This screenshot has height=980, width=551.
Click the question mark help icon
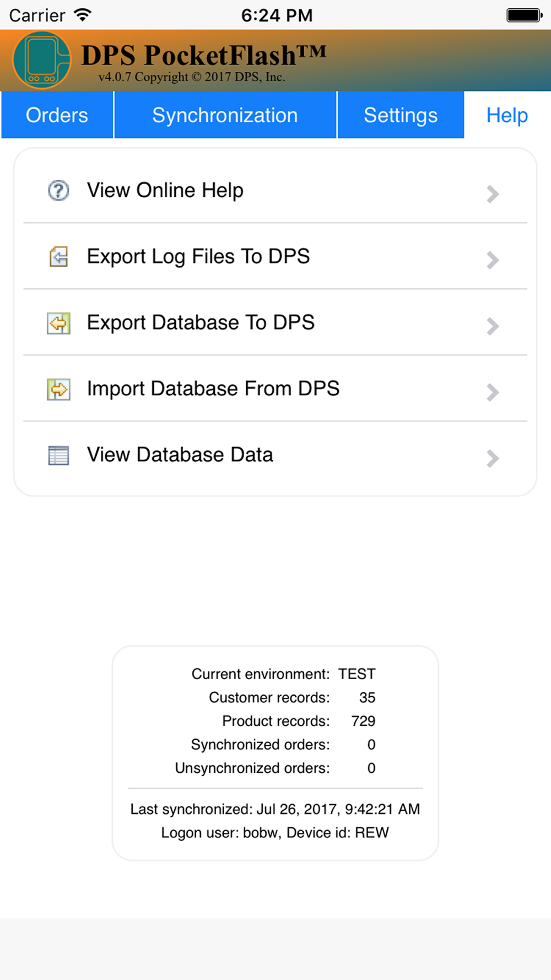(x=58, y=191)
